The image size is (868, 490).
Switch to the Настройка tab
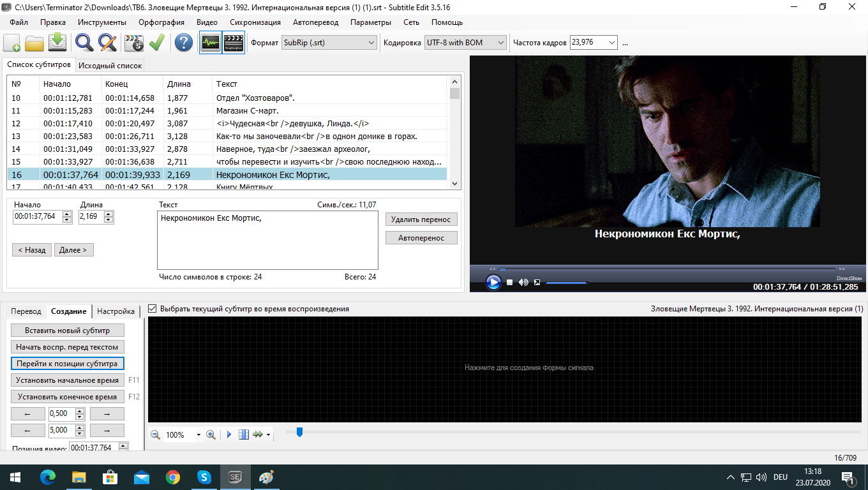116,311
